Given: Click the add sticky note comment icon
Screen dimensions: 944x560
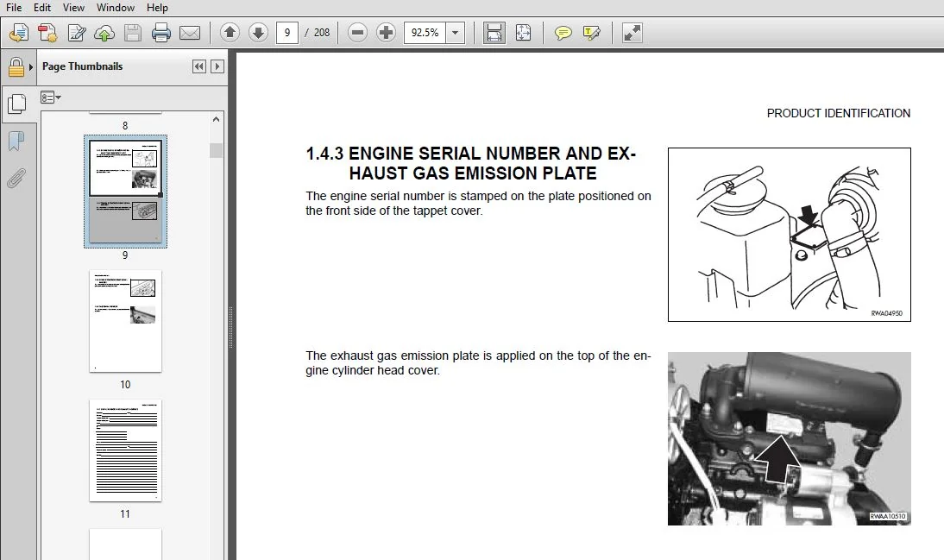Looking at the screenshot, I should coord(563,33).
